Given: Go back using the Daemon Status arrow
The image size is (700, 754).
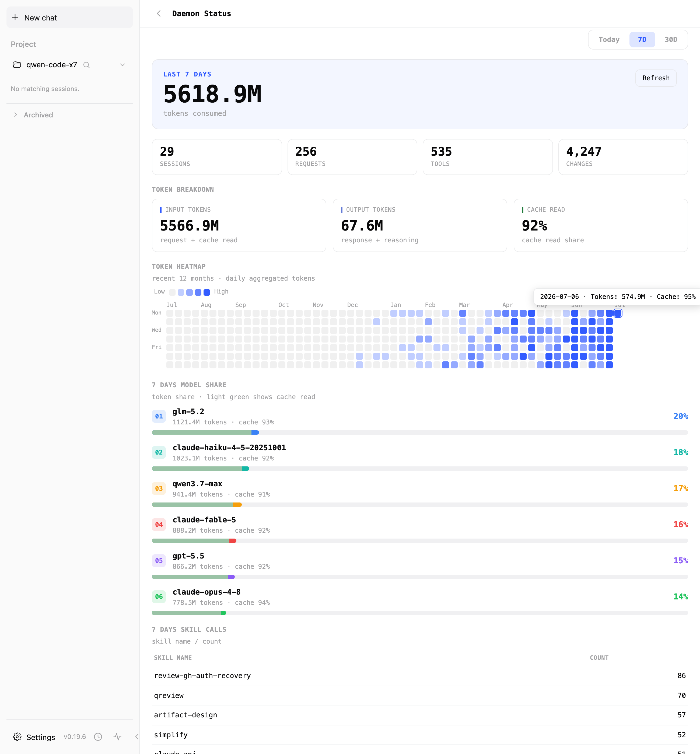Looking at the screenshot, I should 159,14.
